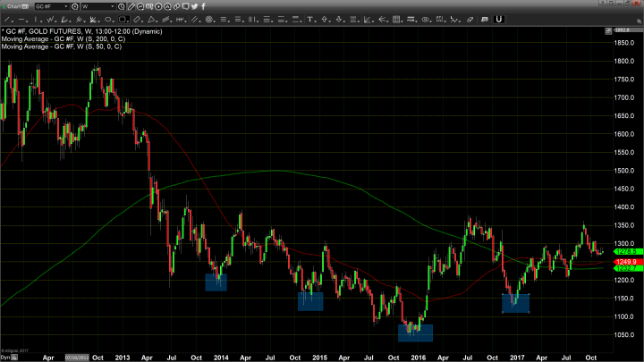The width and height of the screenshot is (644, 362).
Task: Click the highlighted date 07/16/2012 on time axis
Action: coord(76,356)
